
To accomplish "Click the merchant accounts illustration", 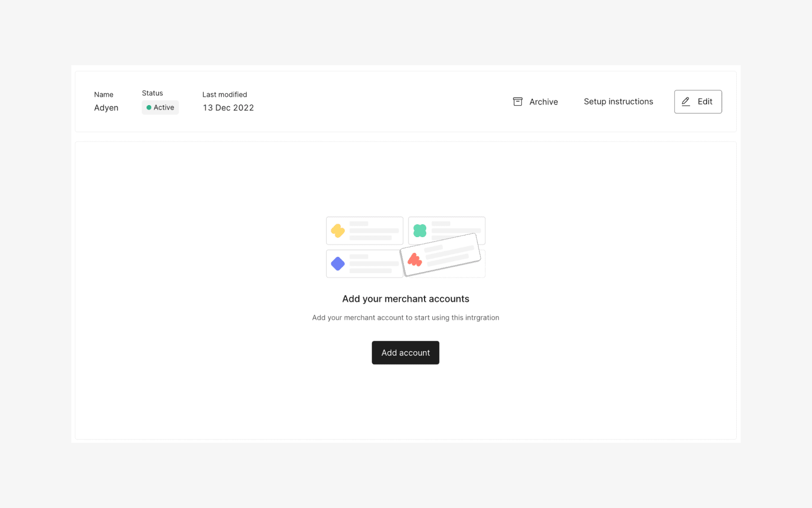I will tap(405, 247).
